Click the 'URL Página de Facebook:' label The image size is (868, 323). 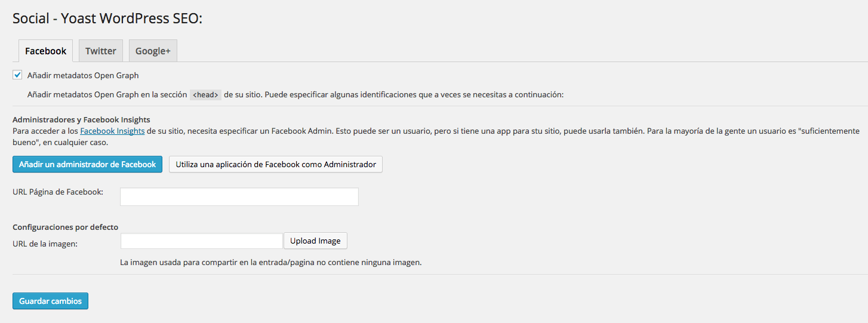click(x=58, y=192)
